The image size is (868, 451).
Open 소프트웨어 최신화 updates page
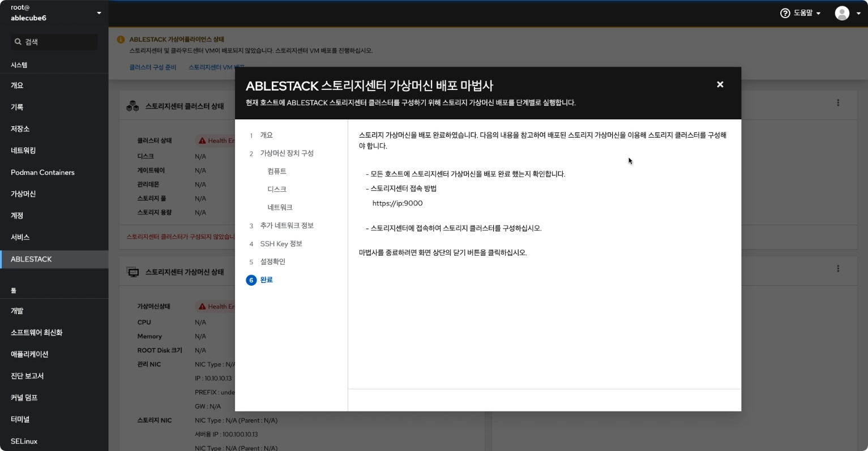[54, 333]
